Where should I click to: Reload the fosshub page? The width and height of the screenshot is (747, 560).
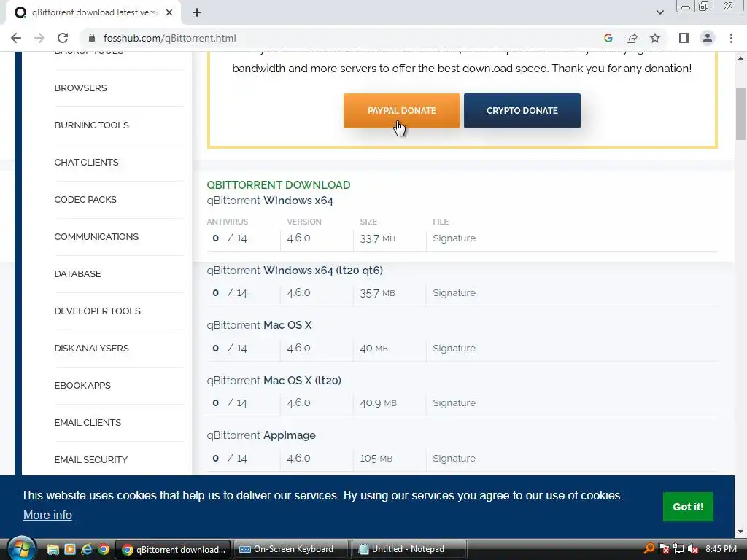(63, 38)
